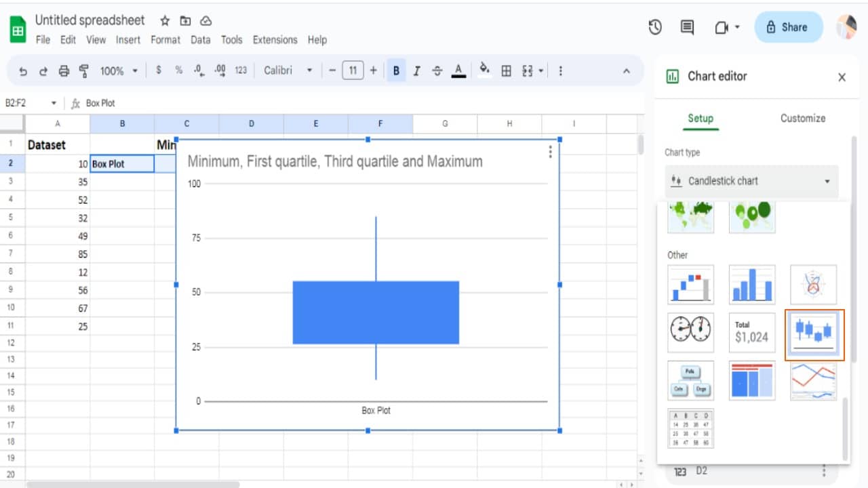Open the text color picker
Image resolution: width=868 pixels, height=488 pixels.
click(x=458, y=70)
